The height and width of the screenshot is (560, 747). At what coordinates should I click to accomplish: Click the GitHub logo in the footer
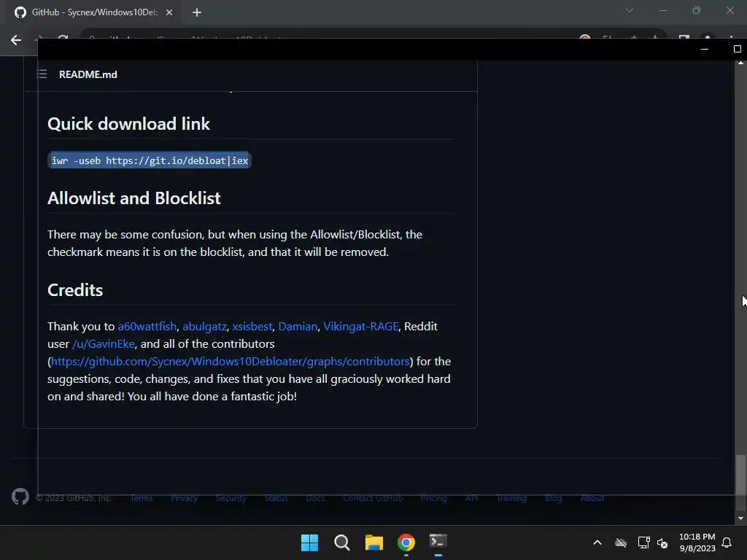20,497
